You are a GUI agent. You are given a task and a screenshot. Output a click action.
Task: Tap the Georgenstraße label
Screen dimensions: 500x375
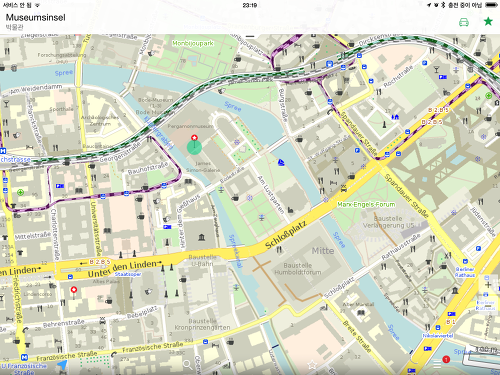tap(120, 153)
